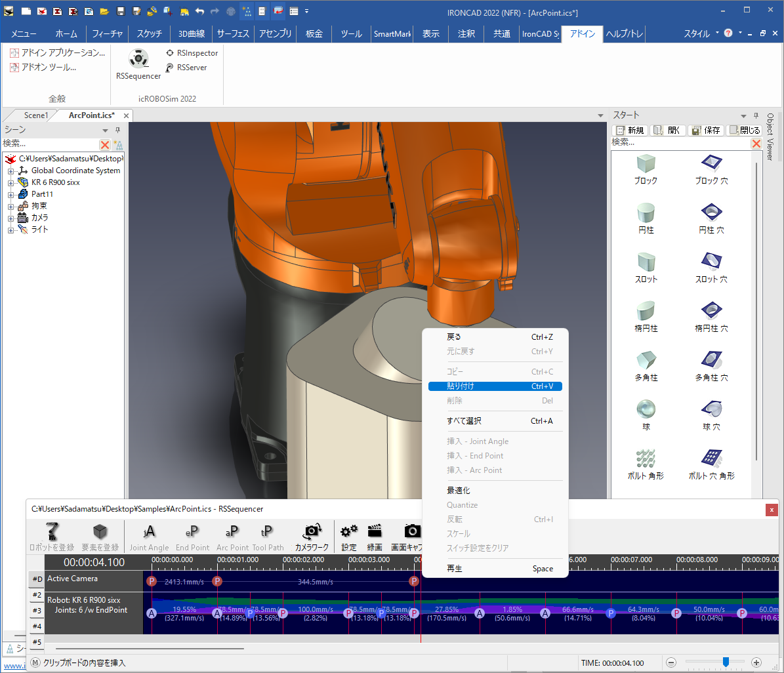Expand the カメラ tree item
Viewport: 784px width, 673px height.
click(11, 218)
